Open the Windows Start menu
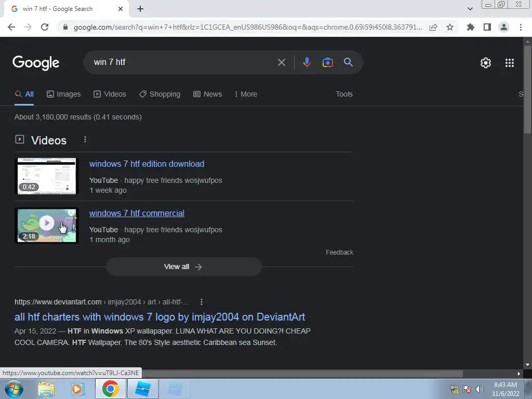This screenshot has width=532, height=399. click(14, 389)
